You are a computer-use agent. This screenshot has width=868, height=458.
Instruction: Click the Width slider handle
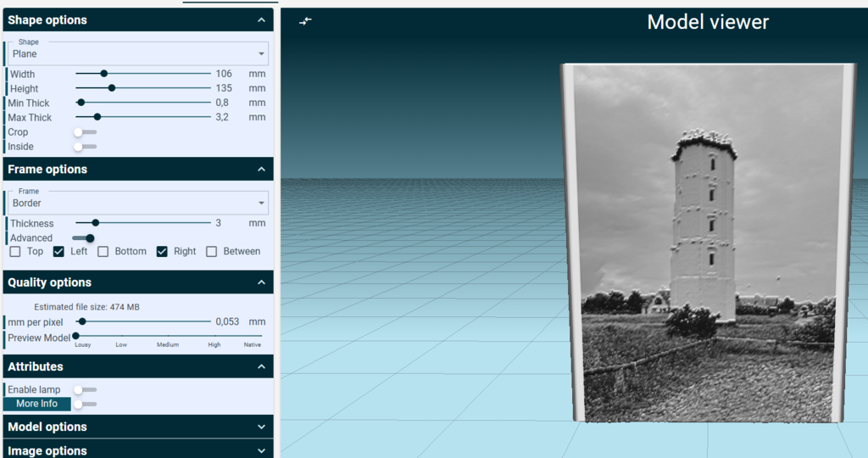pos(103,74)
